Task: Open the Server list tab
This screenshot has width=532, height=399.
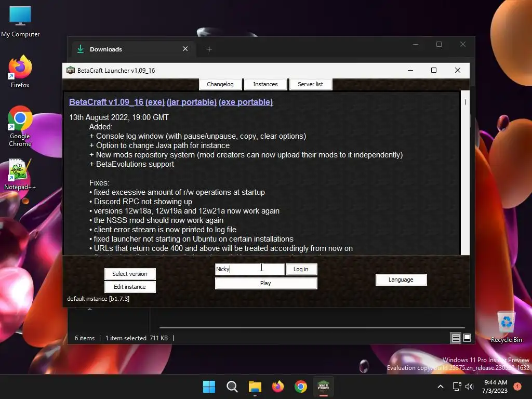Action: [311, 84]
